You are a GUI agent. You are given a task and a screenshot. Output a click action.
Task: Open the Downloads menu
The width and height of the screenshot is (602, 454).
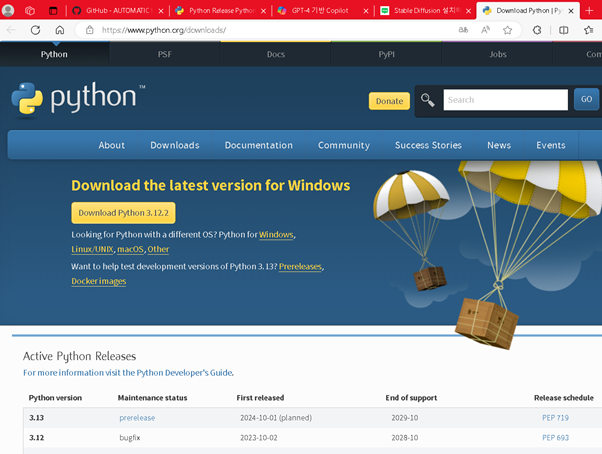[175, 145]
